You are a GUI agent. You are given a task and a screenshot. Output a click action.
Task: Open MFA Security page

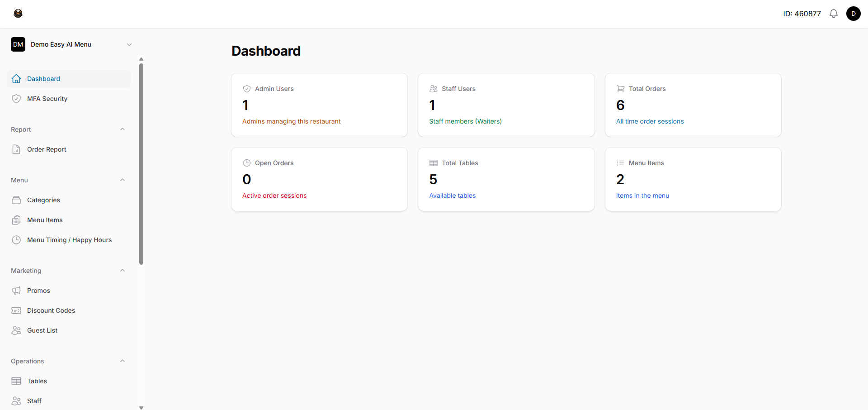click(69, 99)
